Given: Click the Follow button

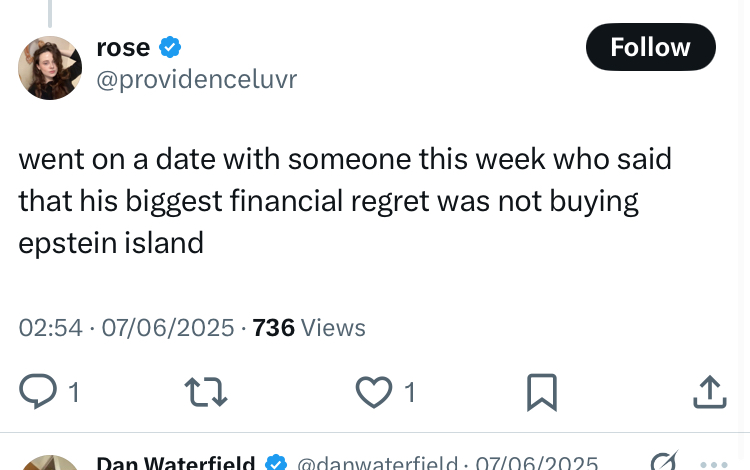Looking at the screenshot, I should [x=651, y=47].
